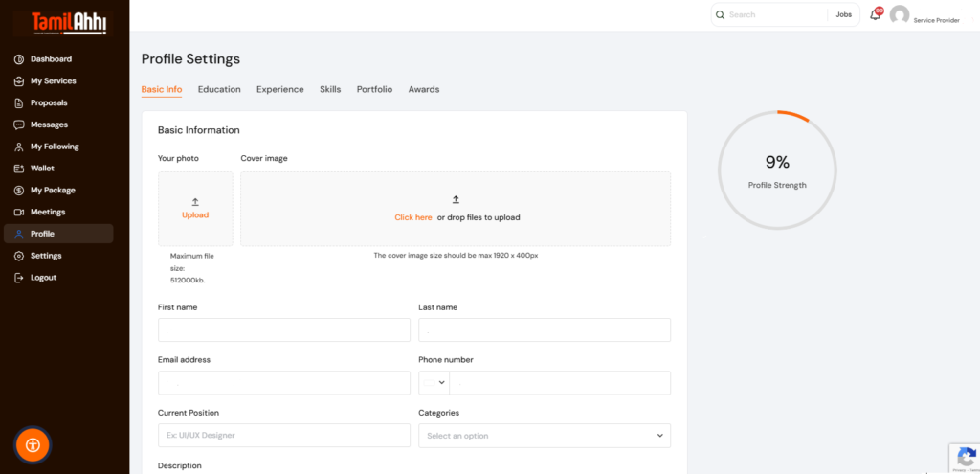Open the notification bell icon

(x=875, y=14)
